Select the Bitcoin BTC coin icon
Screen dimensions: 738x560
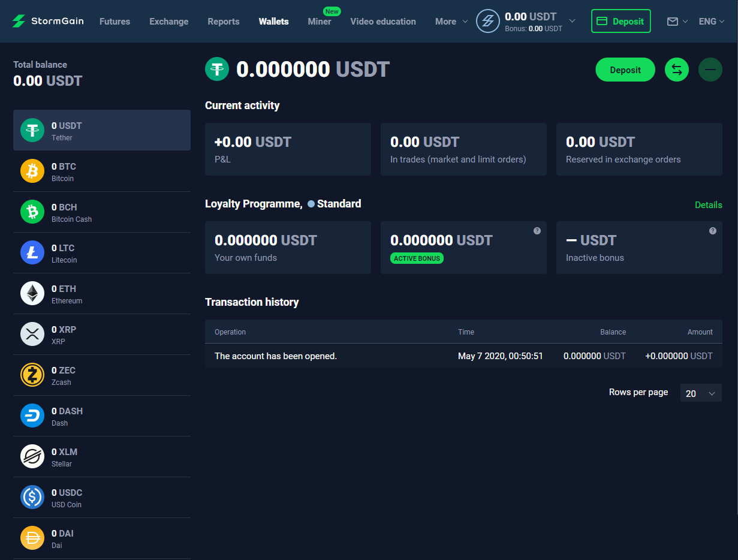[x=32, y=171]
